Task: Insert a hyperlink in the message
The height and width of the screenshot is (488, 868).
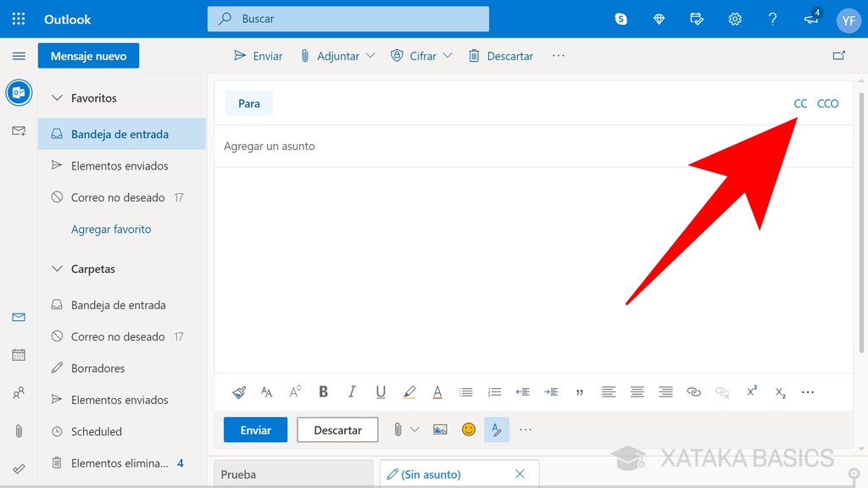Action: [693, 391]
